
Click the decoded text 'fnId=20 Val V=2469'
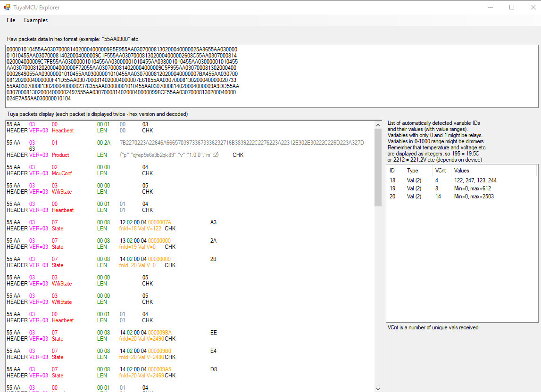pos(141,376)
